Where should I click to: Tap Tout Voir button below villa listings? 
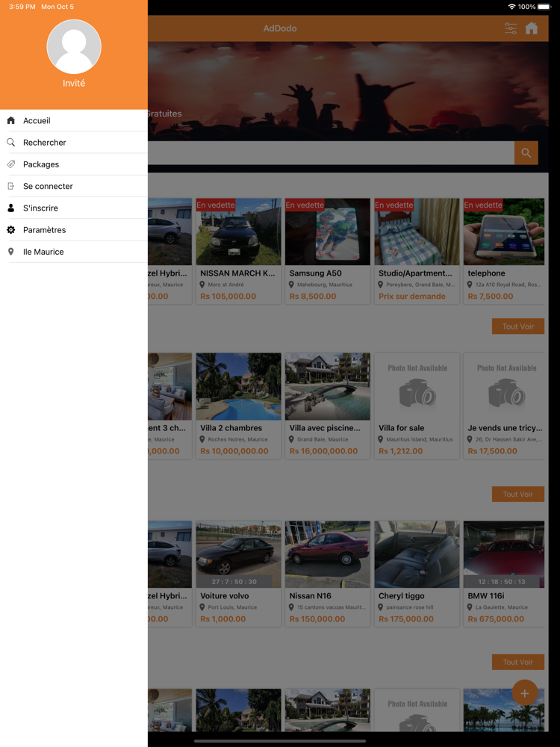click(518, 494)
